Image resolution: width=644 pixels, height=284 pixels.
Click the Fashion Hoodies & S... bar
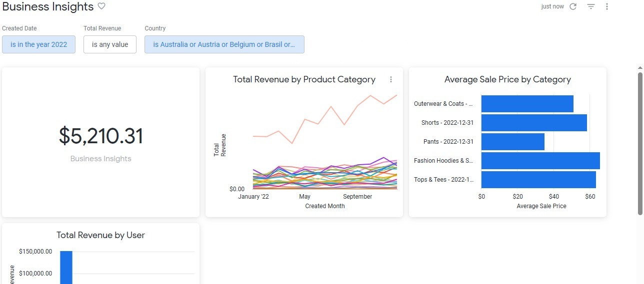coord(540,161)
